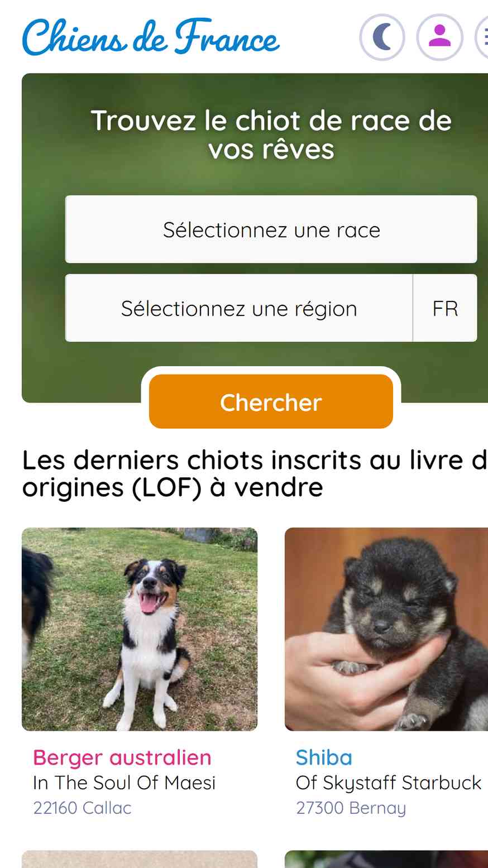Open the user account profile icon
Screen dimensions: 488x868
coord(440,37)
